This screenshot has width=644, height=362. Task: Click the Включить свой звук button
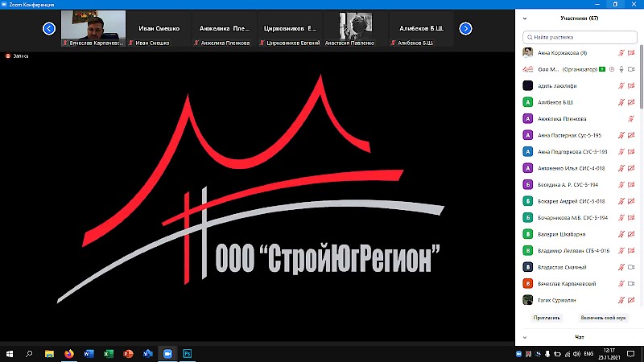pos(603,318)
